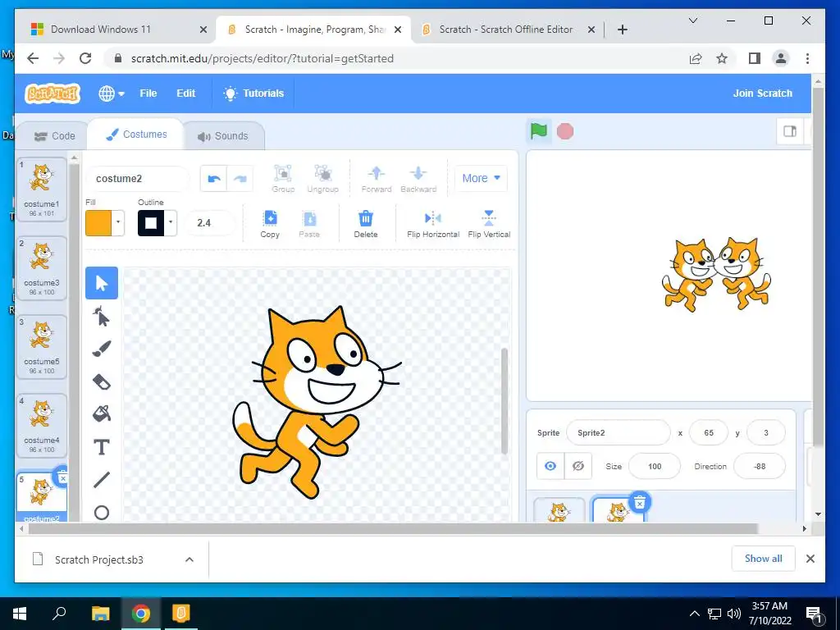Select the Line tool
This screenshot has height=630, width=840.
tap(102, 479)
